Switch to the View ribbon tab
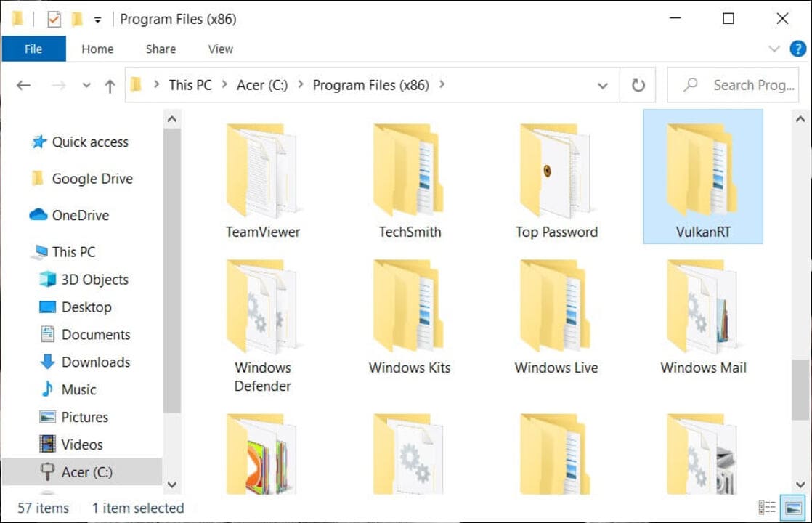812x523 pixels. pyautogui.click(x=220, y=49)
